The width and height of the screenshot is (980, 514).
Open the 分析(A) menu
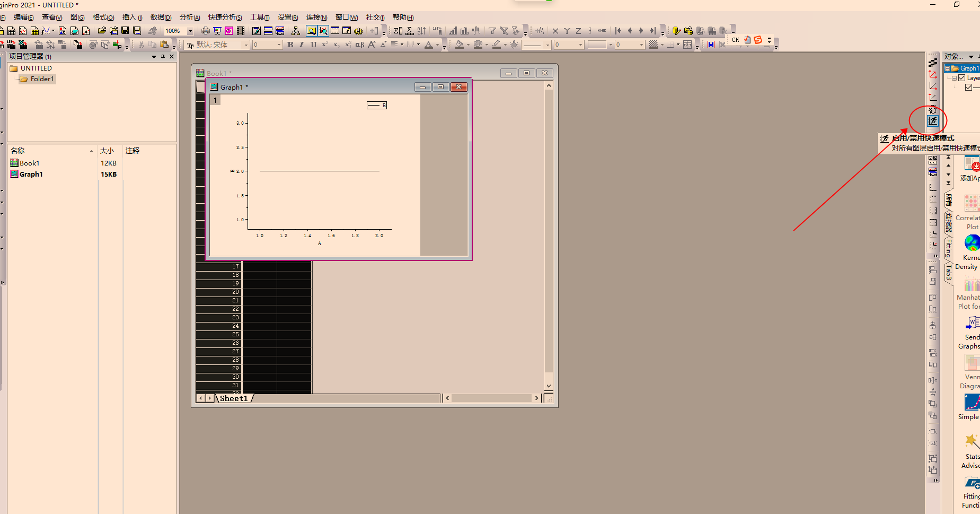click(190, 18)
